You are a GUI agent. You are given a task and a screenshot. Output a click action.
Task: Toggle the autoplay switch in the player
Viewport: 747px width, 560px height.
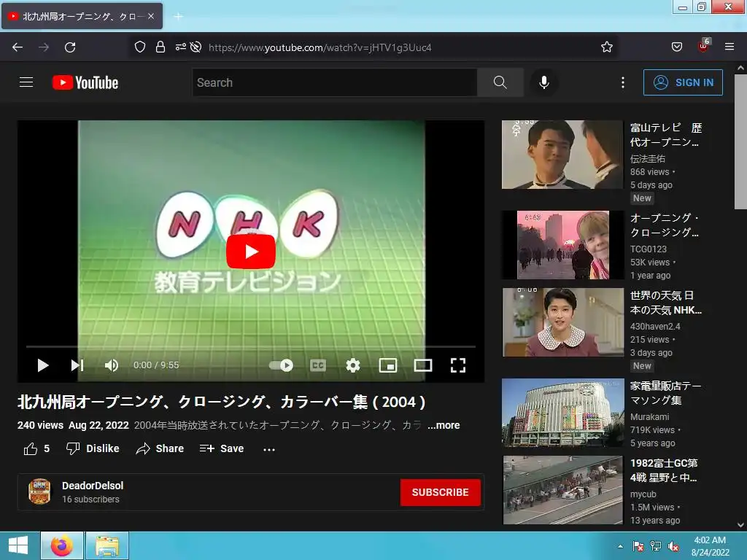coord(281,365)
